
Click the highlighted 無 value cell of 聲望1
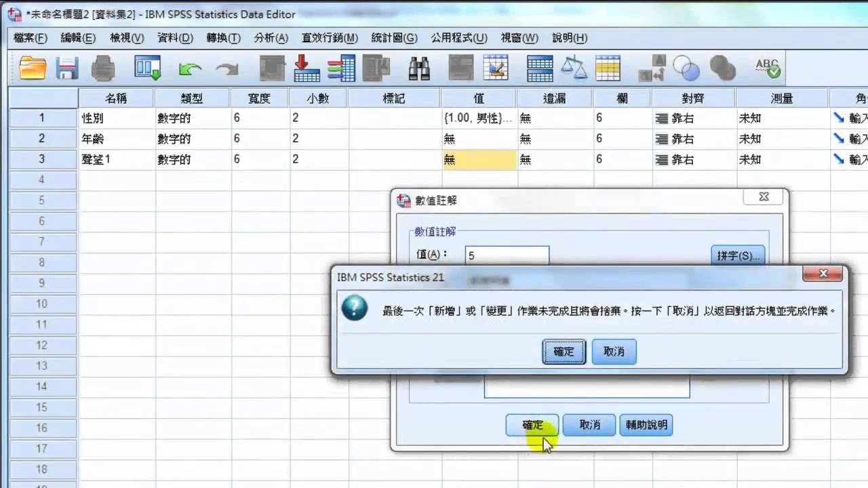(479, 160)
